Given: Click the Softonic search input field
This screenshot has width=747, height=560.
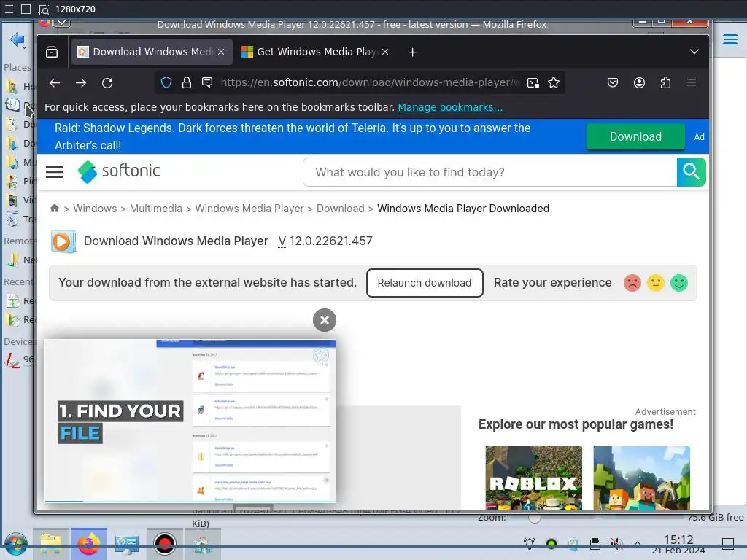Looking at the screenshot, I should [489, 172].
